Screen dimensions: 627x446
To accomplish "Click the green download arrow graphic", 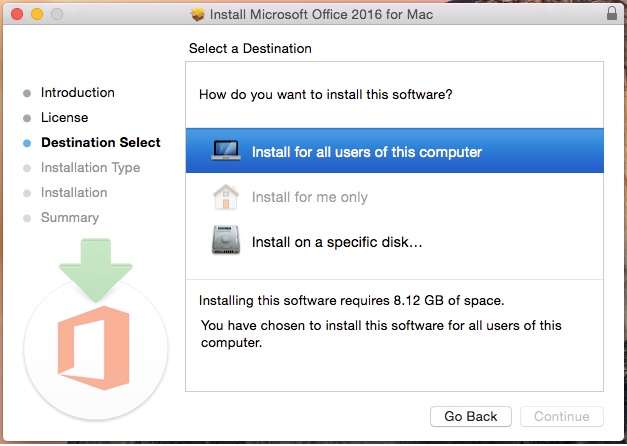I will [x=96, y=270].
